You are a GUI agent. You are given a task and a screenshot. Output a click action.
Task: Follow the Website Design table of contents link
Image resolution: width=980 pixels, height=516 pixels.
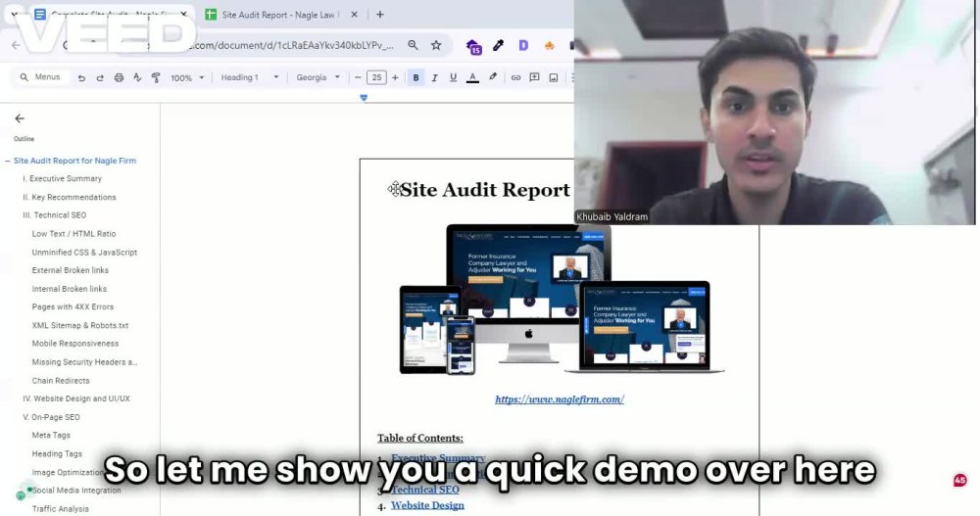(427, 505)
